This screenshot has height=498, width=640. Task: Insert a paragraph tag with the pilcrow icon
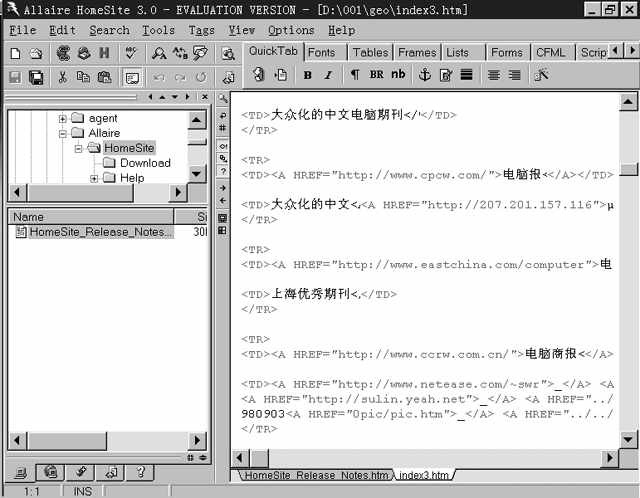[354, 75]
